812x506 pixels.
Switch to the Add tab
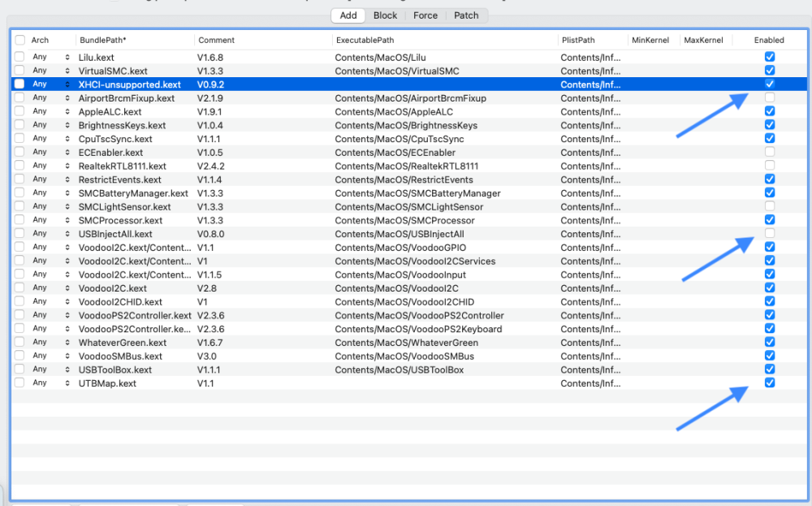[x=348, y=15]
